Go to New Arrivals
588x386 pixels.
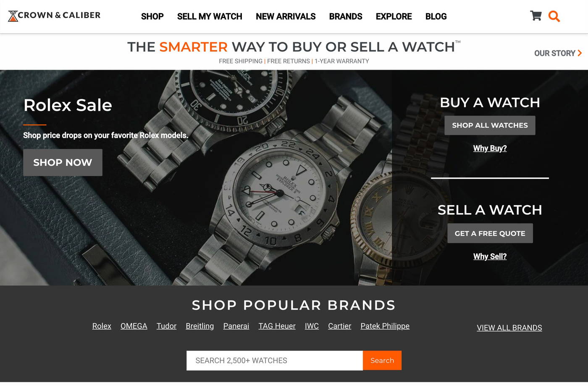point(286,16)
